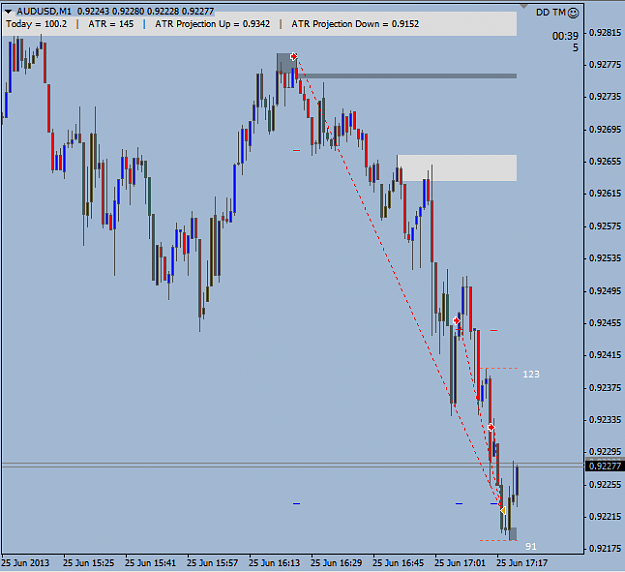This screenshot has height=572, width=625.
Task: Click the '25 Jun 15:41' time axis label
Action: pyautogui.click(x=150, y=563)
